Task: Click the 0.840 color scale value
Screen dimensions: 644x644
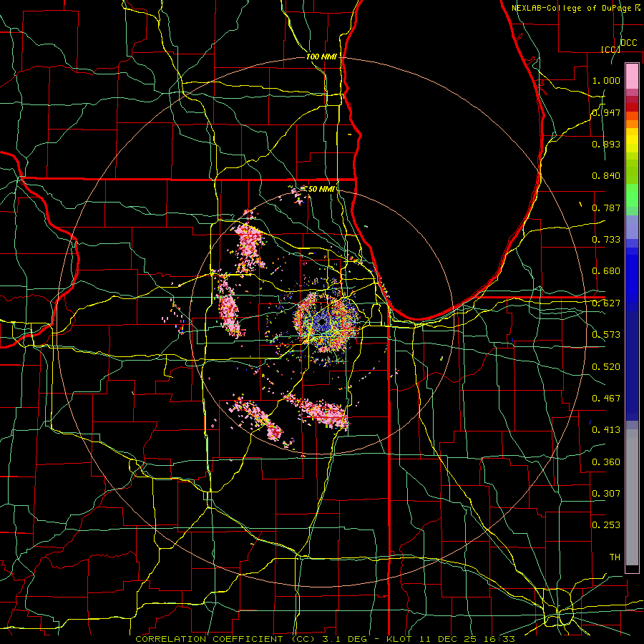Action: click(x=606, y=176)
